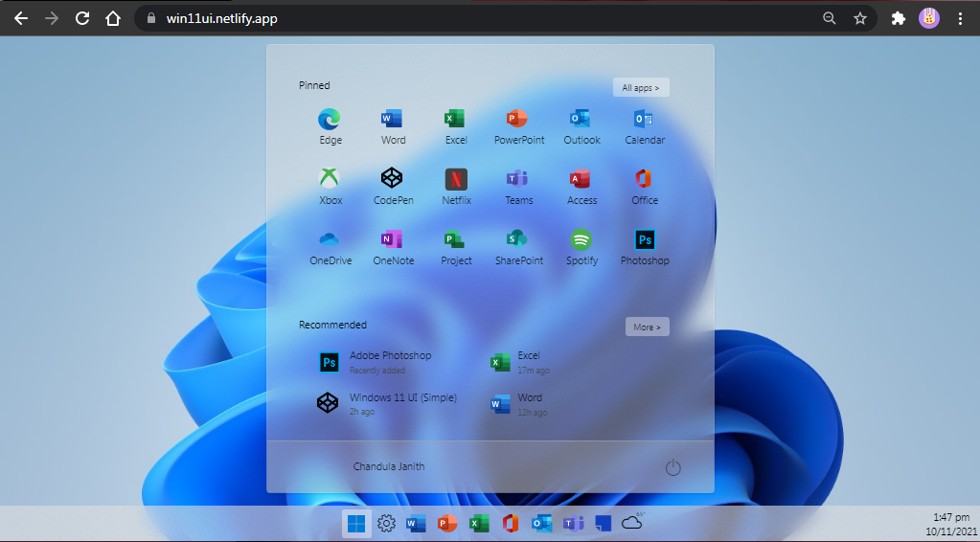Click the blue sticky note taskbar icon
The height and width of the screenshot is (542, 980).
(x=604, y=523)
